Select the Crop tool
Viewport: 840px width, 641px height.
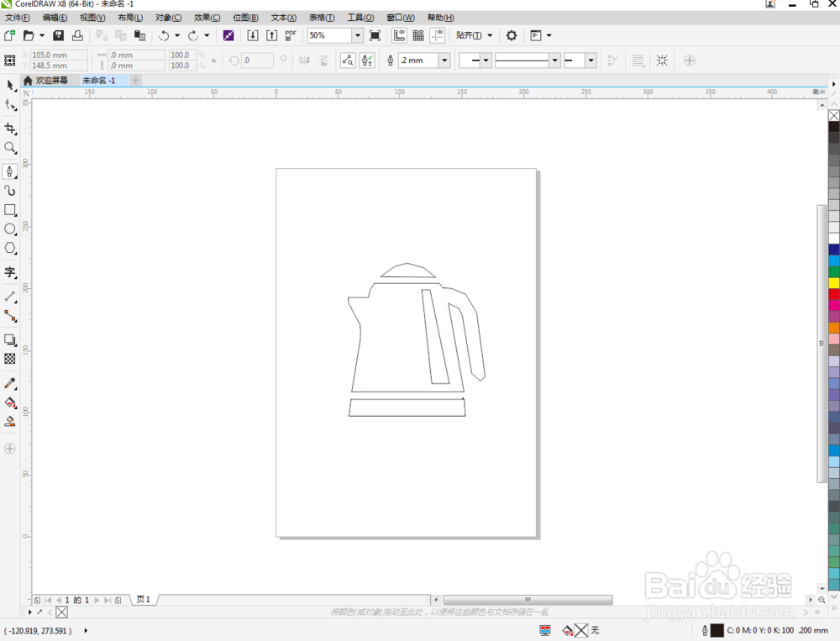[10, 129]
